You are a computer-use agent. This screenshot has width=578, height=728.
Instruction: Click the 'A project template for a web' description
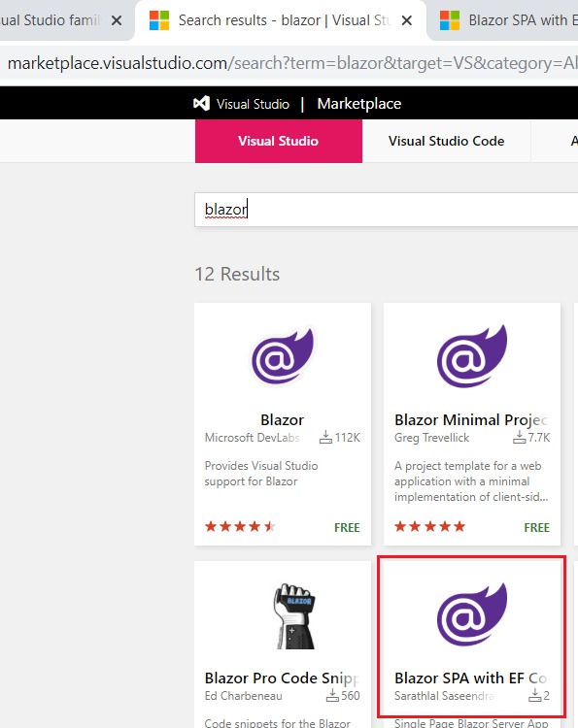pos(471,481)
